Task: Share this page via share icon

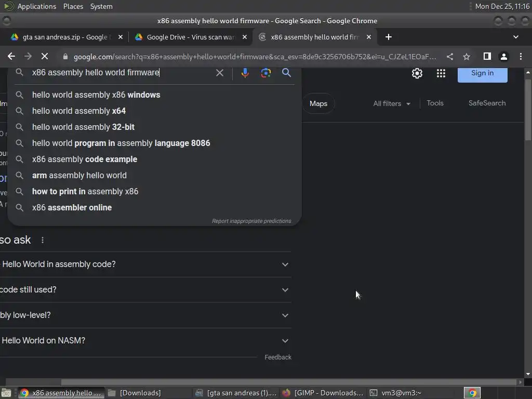Action: click(450, 57)
